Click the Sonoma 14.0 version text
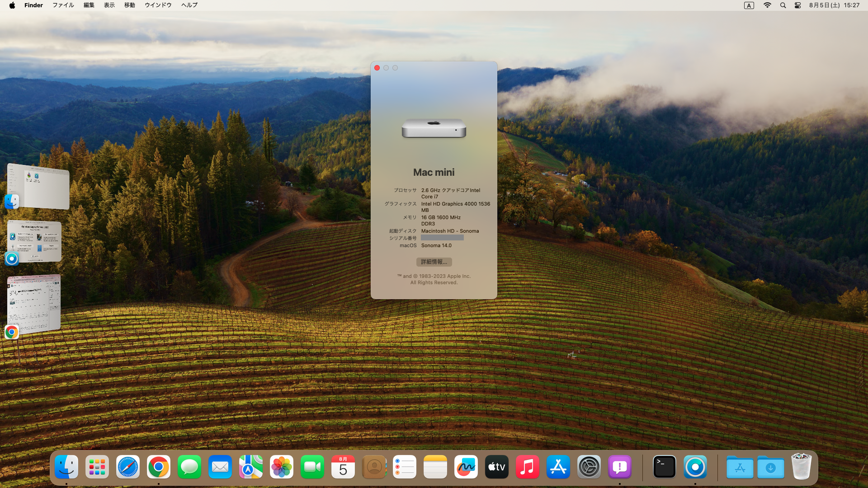868x488 pixels. click(x=436, y=246)
